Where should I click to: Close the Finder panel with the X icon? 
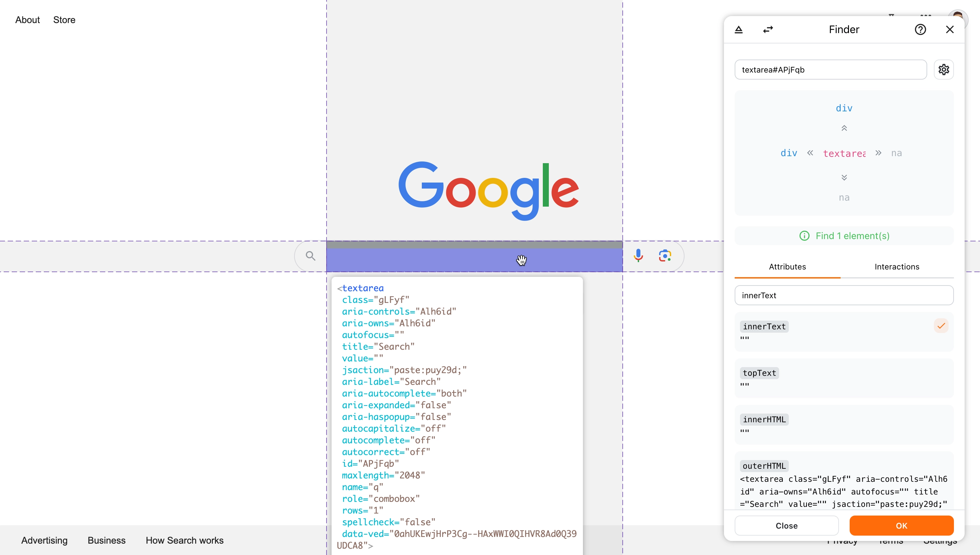pos(950,29)
